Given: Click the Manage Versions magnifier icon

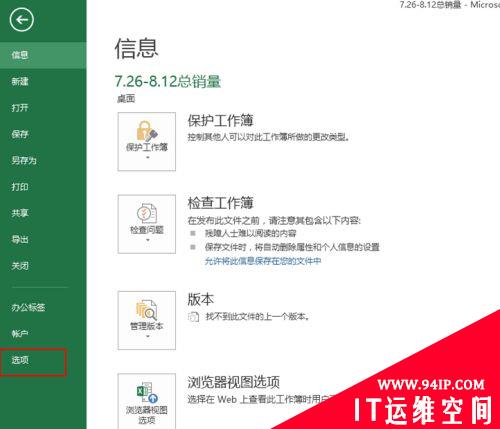Looking at the screenshot, I should [x=147, y=310].
